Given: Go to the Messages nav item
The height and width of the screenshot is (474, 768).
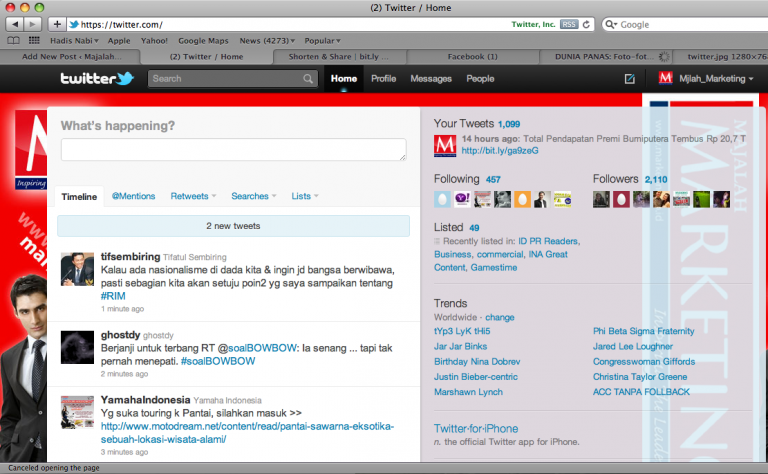Looking at the screenshot, I should coord(431,78).
